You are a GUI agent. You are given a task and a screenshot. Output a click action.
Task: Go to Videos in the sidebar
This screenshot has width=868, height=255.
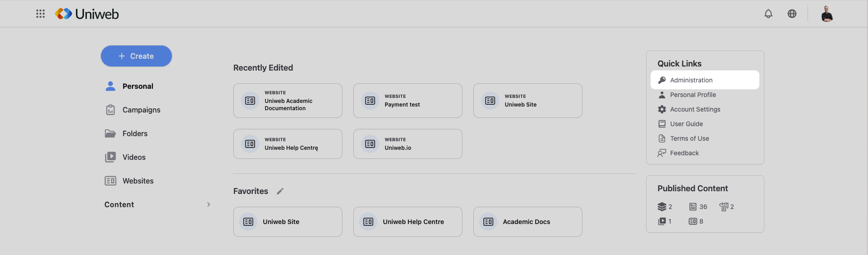pyautogui.click(x=134, y=157)
